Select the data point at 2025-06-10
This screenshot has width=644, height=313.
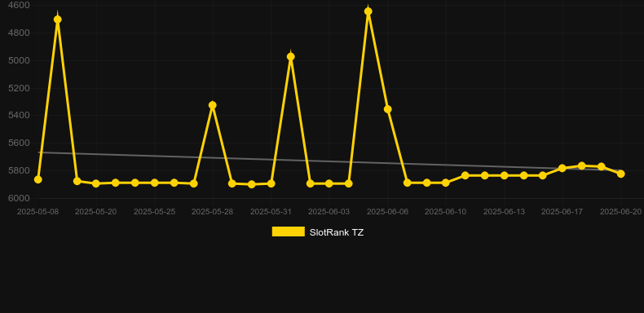tap(446, 183)
